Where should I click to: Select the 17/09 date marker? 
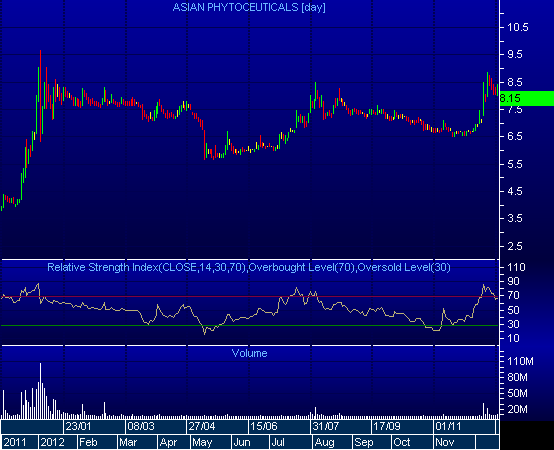tap(387, 426)
